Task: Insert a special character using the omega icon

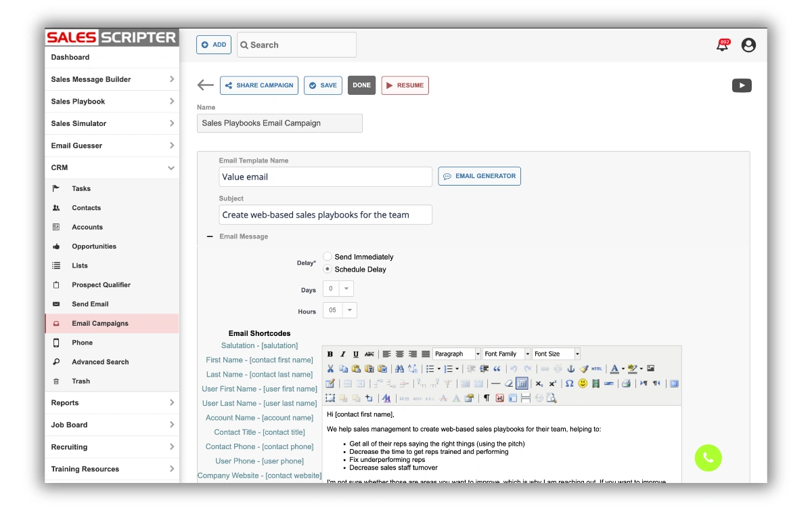Action: (569, 384)
